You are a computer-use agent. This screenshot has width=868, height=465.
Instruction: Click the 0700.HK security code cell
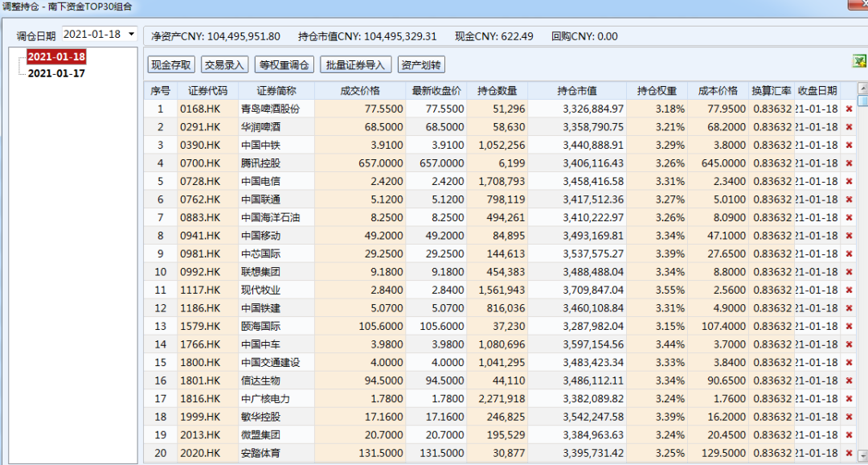(x=207, y=163)
